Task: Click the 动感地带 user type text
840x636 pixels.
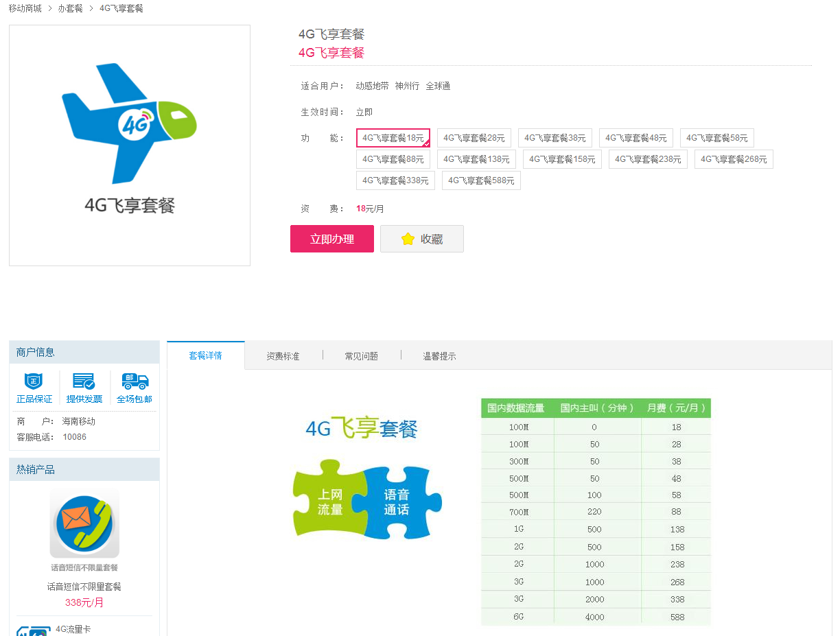Action: point(372,86)
